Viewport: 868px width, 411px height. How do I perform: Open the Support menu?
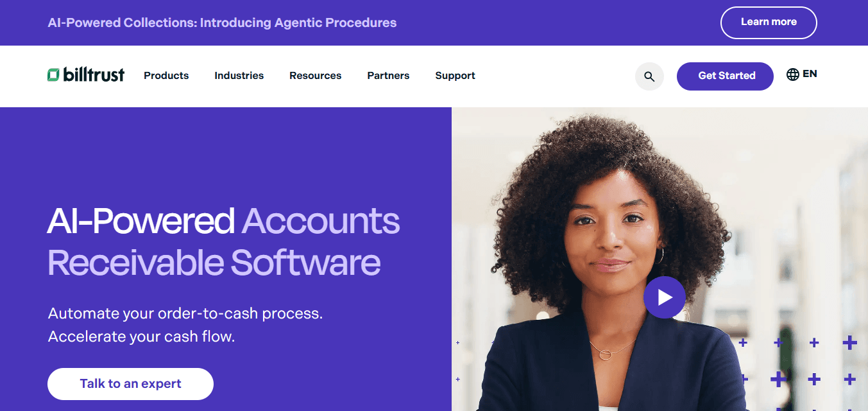coord(455,76)
